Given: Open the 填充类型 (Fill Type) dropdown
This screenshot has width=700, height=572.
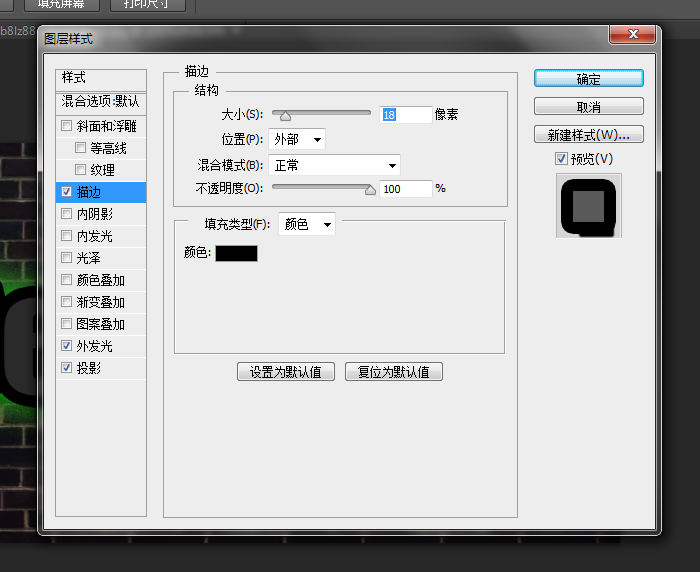Looking at the screenshot, I should (307, 225).
